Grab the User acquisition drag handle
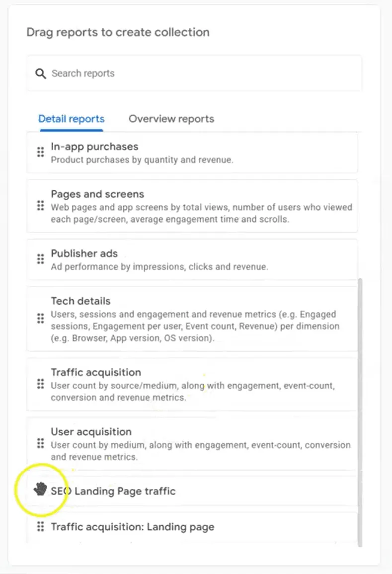392x574 pixels. [x=41, y=443]
